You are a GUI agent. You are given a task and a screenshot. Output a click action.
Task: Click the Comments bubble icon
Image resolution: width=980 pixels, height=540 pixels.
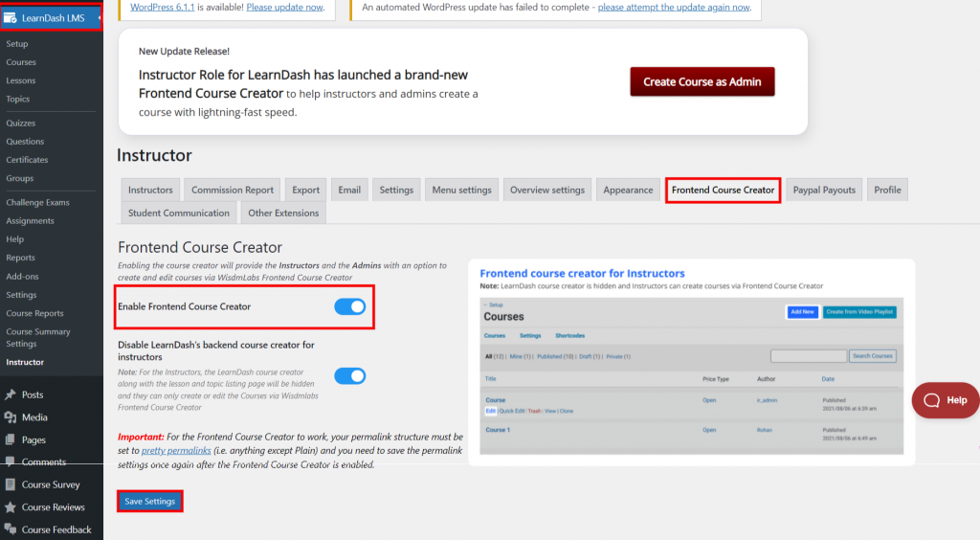[10, 462]
